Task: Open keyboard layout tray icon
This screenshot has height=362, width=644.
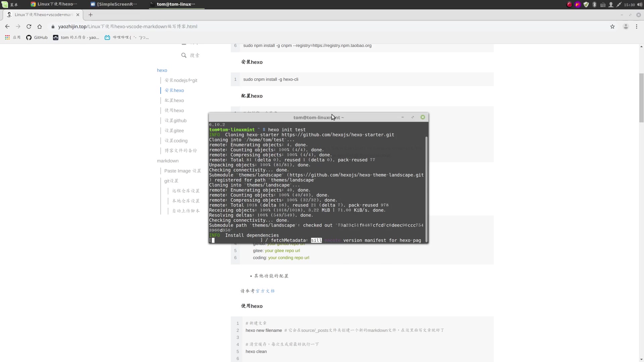Action: [x=603, y=5]
